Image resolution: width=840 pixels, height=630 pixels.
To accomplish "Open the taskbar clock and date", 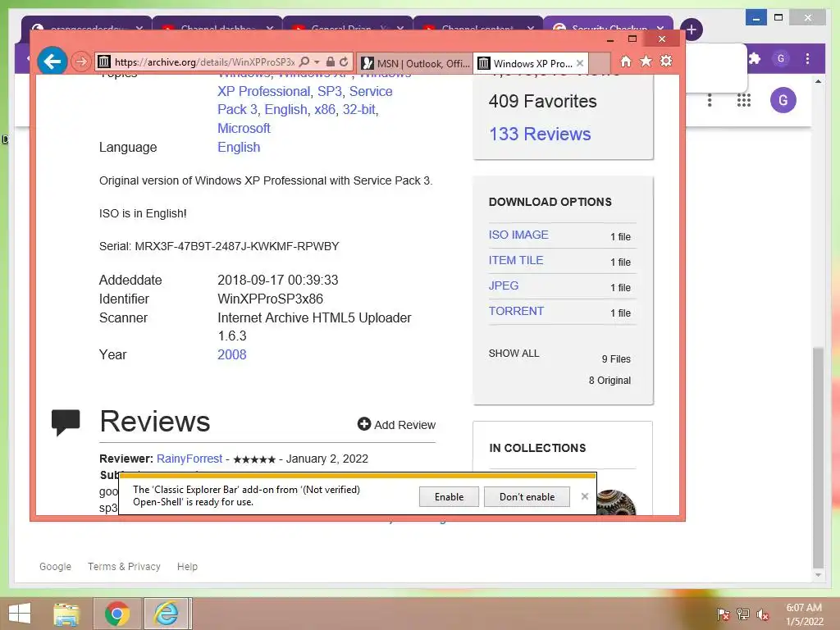I will point(804,614).
